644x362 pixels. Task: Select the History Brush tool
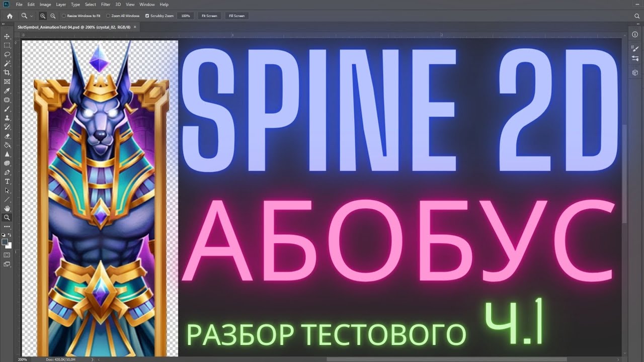7,127
